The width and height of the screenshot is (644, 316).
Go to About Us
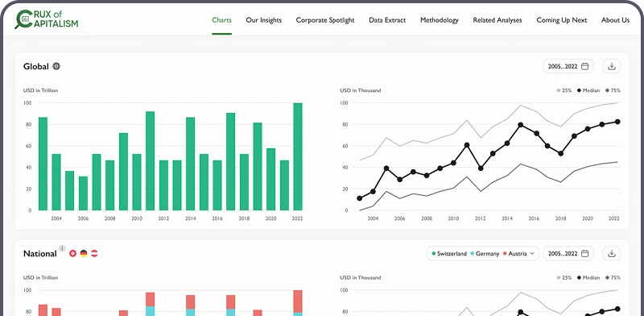pos(615,19)
